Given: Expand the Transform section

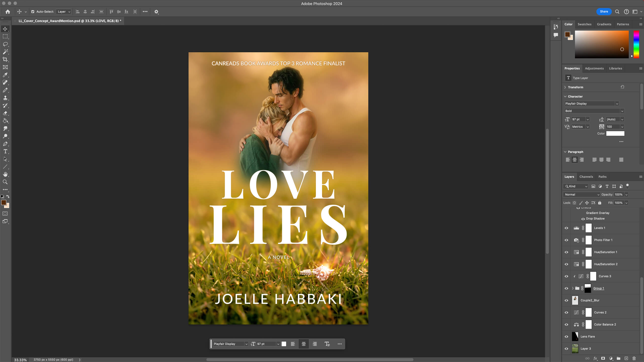Looking at the screenshot, I should [x=565, y=87].
